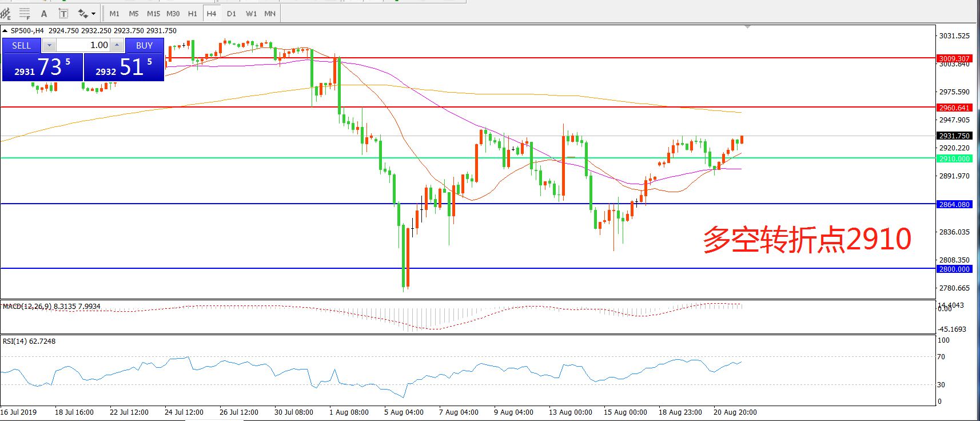The width and height of the screenshot is (980, 421).
Task: Click the Arrows objects tool icon
Action: [83, 14]
